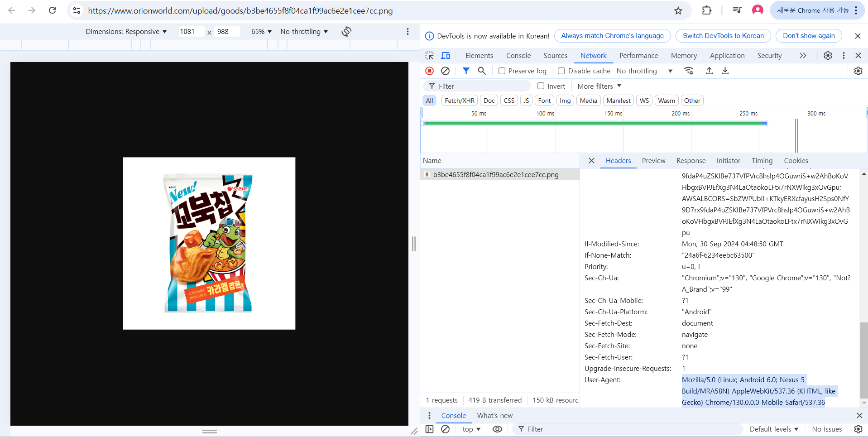Select request b3be4655f8f04ca1f99ac6e2e1cee7cc.png
Screen dimensions: 868x437
point(500,174)
